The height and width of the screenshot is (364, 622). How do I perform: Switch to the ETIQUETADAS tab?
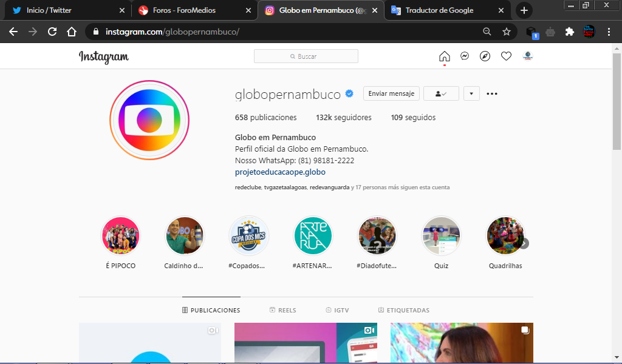pyautogui.click(x=404, y=310)
